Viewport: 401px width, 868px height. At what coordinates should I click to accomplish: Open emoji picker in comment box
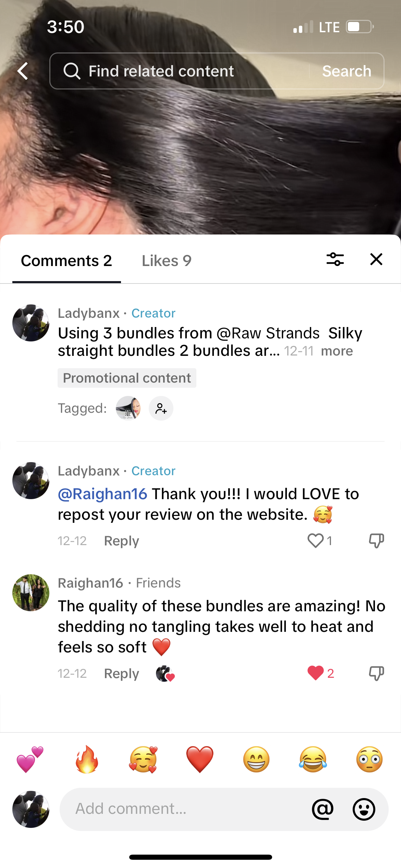364,809
